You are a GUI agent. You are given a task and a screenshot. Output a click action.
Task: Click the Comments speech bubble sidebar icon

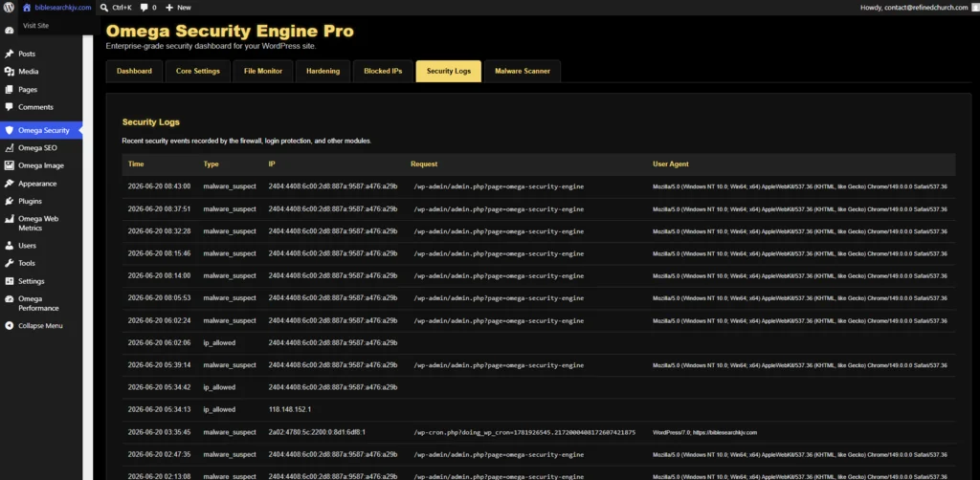click(x=9, y=107)
